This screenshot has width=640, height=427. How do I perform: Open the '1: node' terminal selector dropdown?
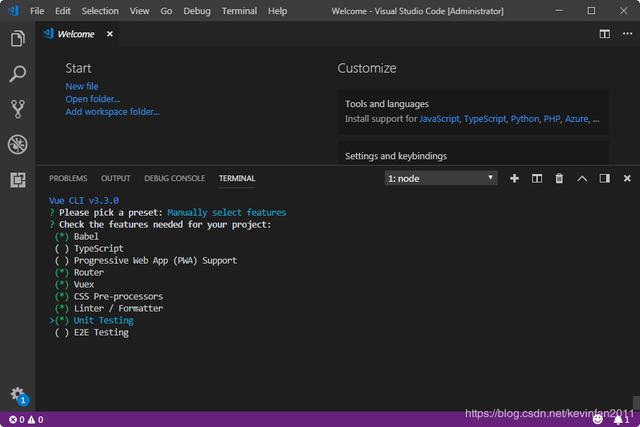point(441,178)
